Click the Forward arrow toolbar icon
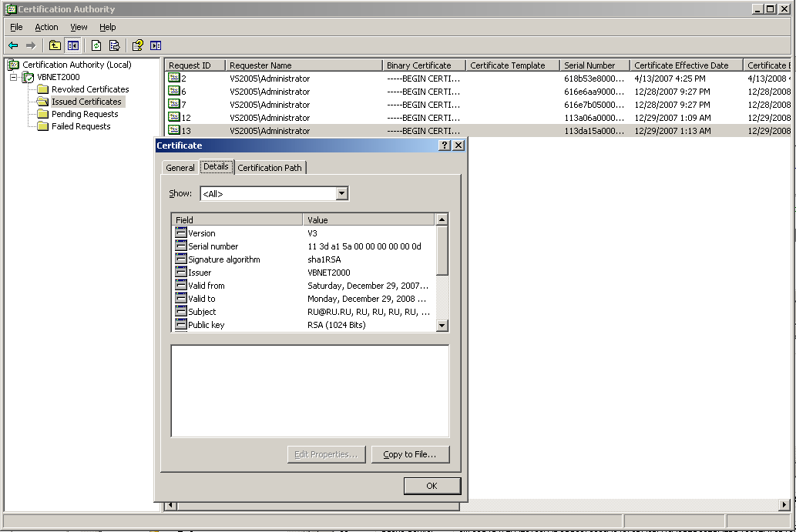 click(31, 45)
